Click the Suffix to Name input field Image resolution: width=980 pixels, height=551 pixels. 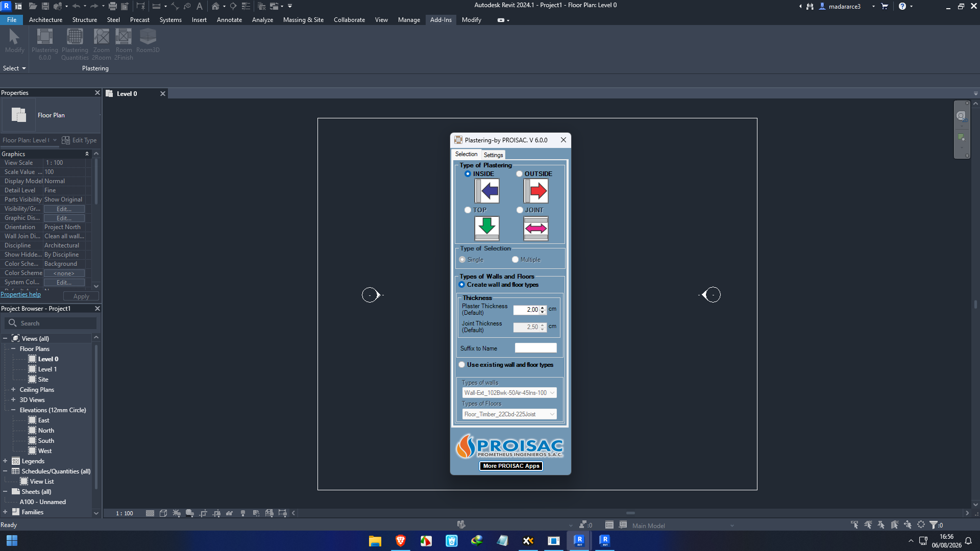point(535,348)
